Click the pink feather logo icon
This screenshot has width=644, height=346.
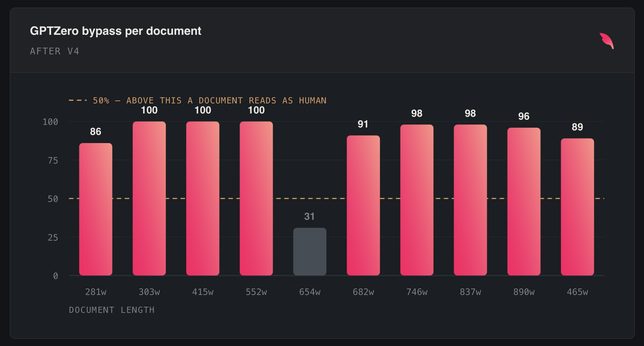coord(607,41)
